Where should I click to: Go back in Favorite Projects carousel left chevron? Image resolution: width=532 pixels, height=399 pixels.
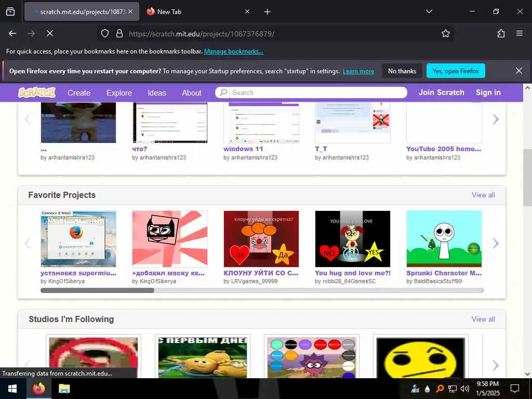pos(28,243)
